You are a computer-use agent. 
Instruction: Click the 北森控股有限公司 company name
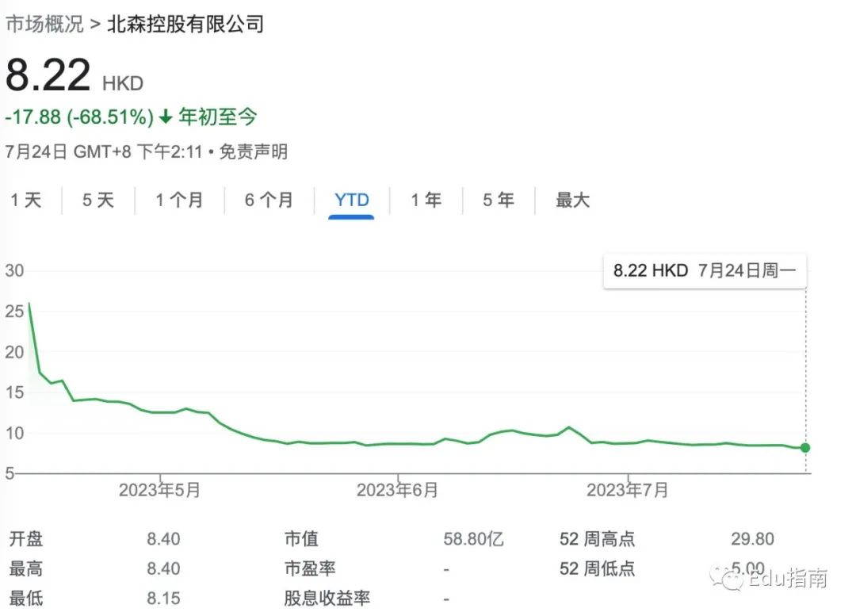(x=185, y=24)
